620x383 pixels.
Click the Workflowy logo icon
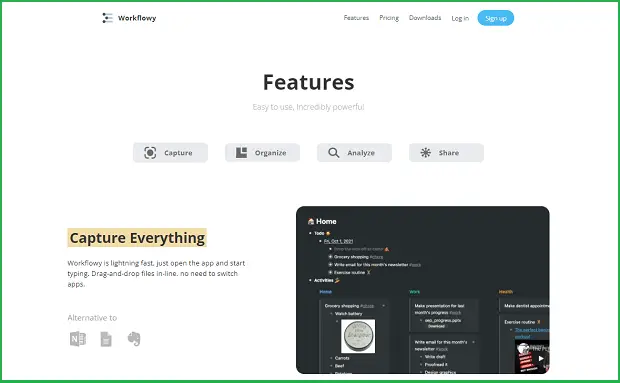tap(108, 18)
